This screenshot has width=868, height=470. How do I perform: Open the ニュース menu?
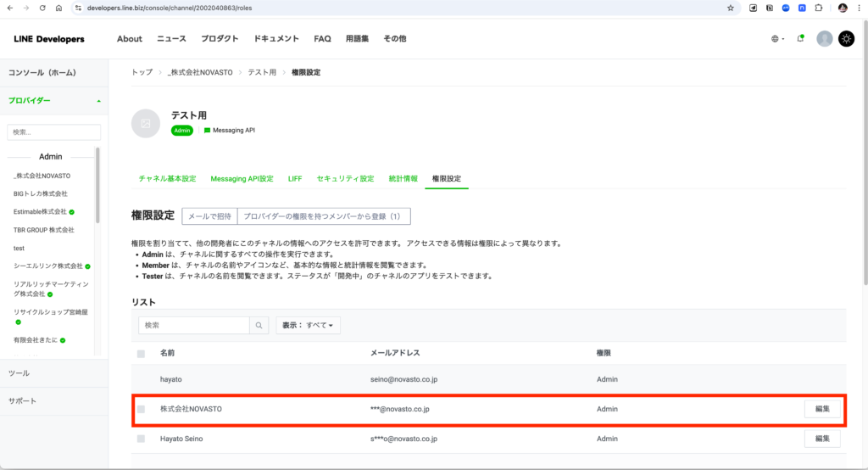coord(171,39)
